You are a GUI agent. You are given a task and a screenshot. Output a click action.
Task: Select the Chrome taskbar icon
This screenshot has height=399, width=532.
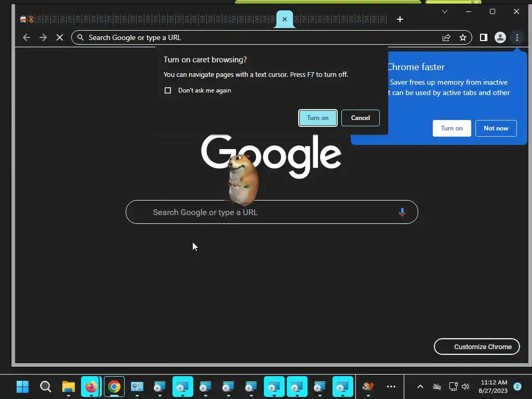(x=114, y=387)
